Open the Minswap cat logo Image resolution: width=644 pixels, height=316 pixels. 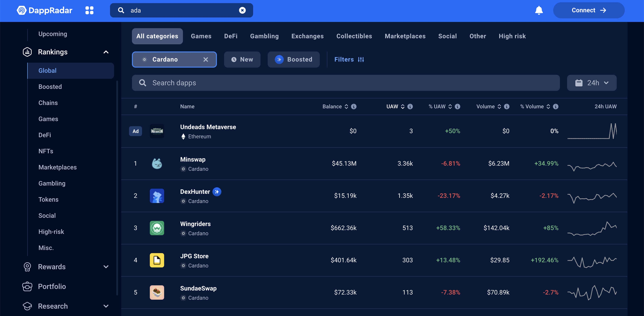click(157, 163)
